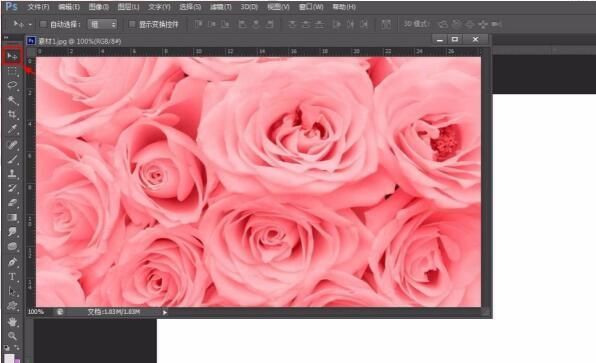Select the Move tool in toolbox

(x=12, y=56)
